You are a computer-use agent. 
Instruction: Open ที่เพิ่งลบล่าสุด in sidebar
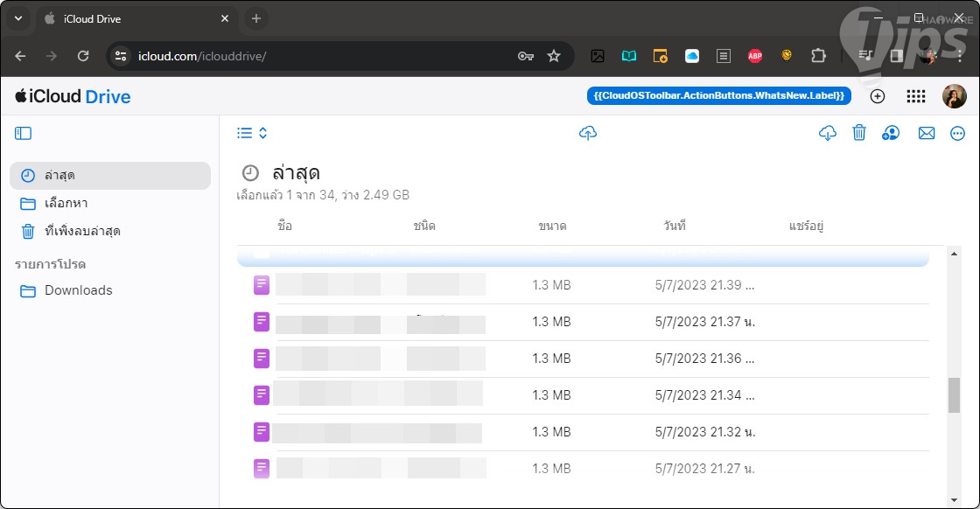pos(110,232)
